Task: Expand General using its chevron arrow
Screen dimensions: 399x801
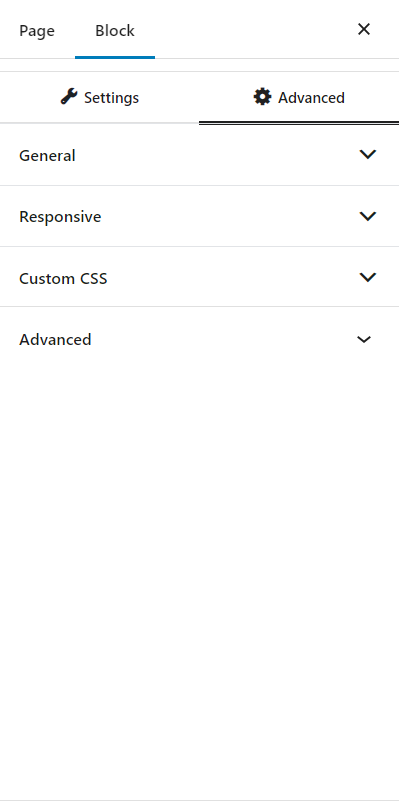Action: coord(368,154)
